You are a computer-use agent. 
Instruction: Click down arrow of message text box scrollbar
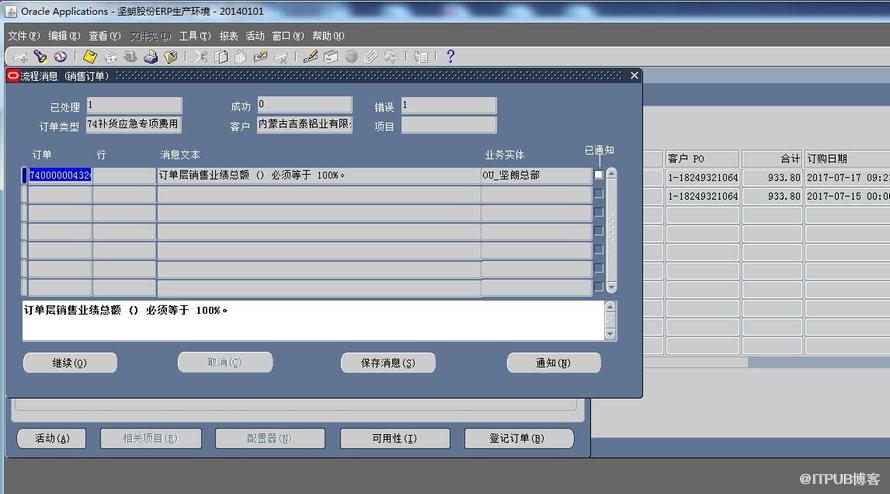point(611,334)
